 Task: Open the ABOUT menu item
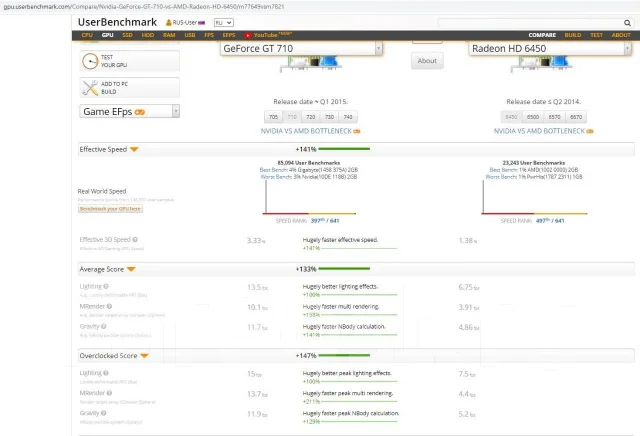click(621, 36)
